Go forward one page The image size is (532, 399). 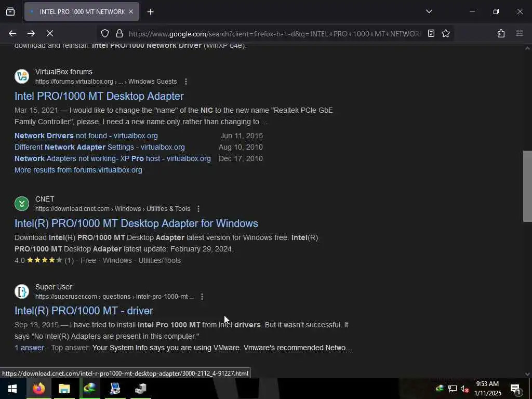pos(31,33)
